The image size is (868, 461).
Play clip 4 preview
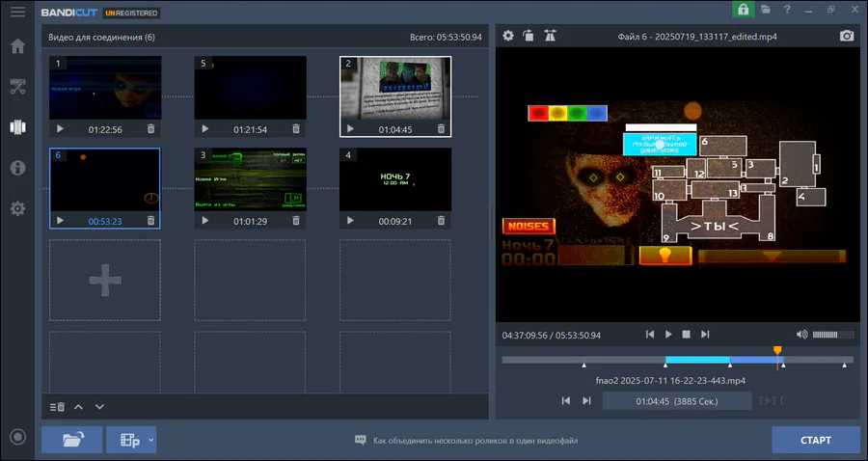(350, 220)
